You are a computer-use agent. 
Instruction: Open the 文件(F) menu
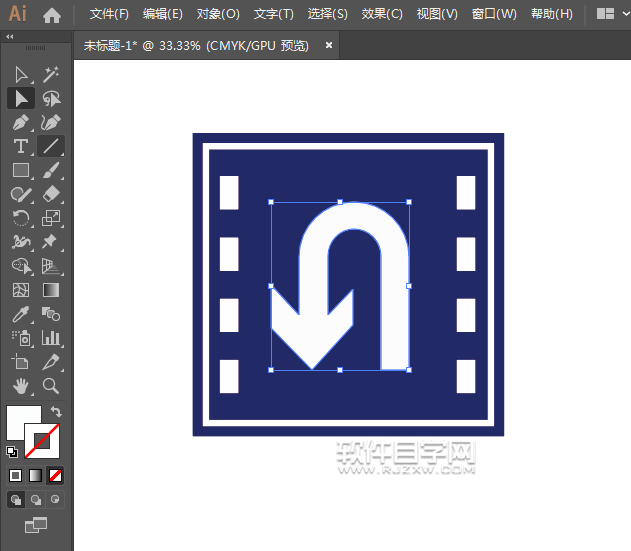click(109, 14)
